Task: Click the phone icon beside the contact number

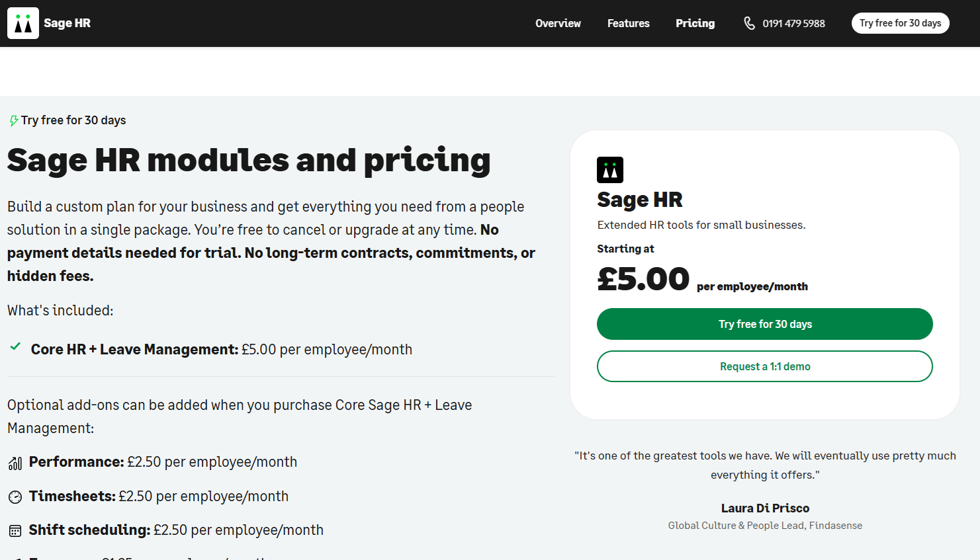Action: tap(750, 22)
